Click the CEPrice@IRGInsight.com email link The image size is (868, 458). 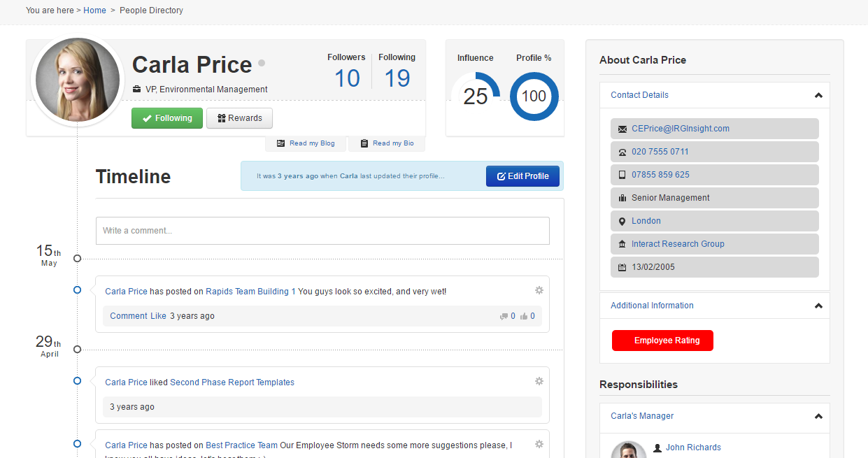point(681,129)
